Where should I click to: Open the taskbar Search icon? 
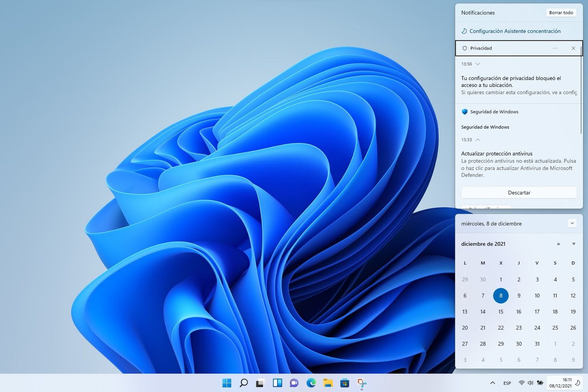[243, 383]
